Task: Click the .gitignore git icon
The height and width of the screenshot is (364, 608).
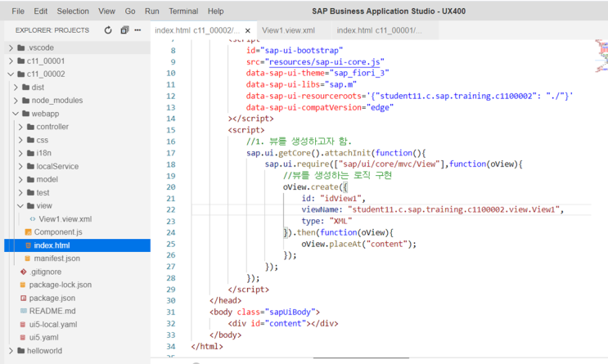Action: click(23, 272)
